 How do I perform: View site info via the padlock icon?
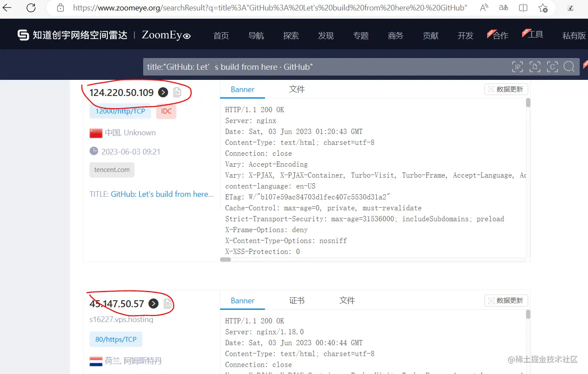point(61,7)
